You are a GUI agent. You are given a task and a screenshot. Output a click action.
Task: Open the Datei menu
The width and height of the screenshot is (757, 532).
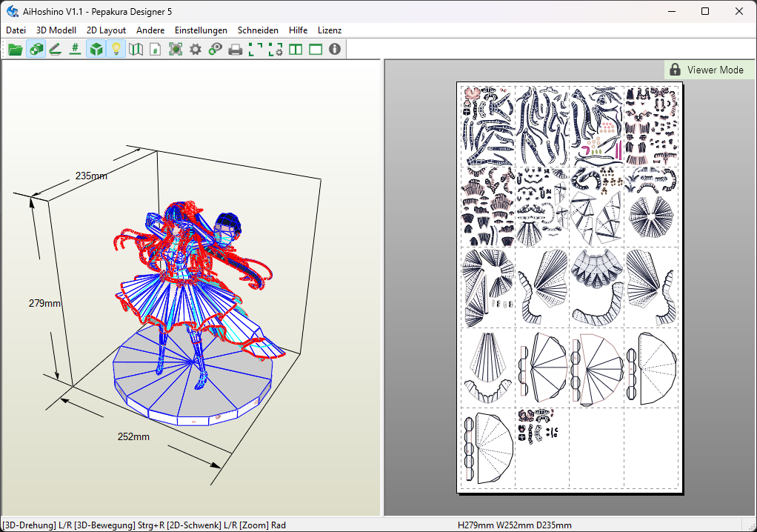tap(16, 30)
